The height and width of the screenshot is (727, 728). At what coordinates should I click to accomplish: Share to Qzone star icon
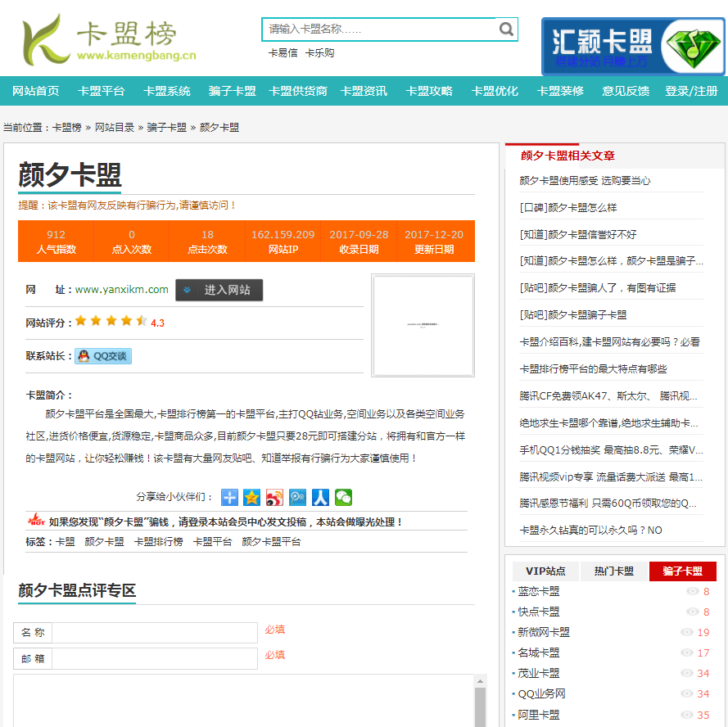[x=251, y=497]
